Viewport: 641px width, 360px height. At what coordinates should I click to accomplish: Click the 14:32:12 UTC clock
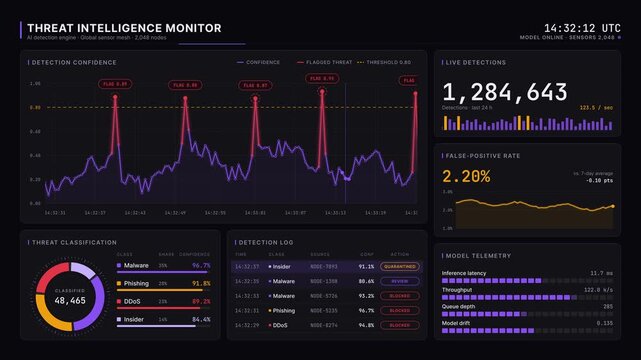[582, 28]
